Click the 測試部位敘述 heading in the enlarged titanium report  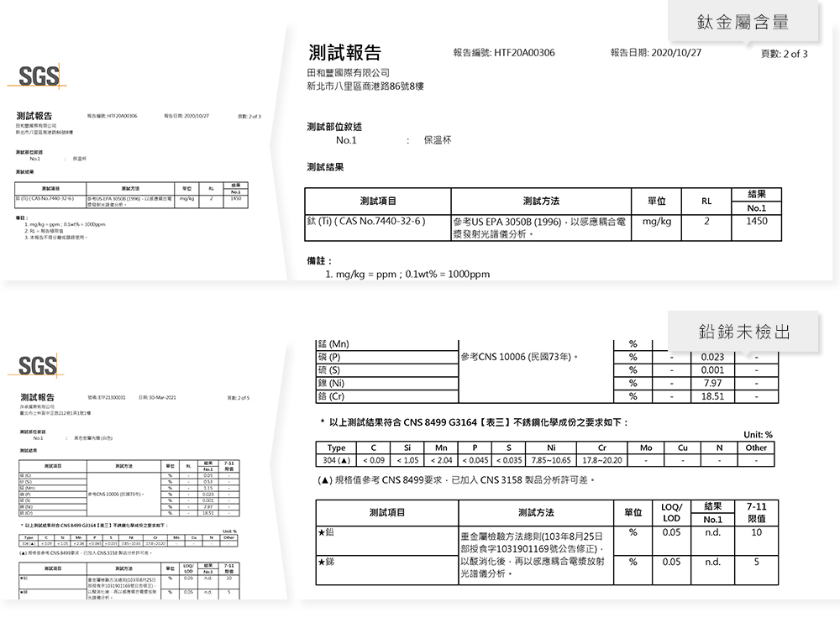coord(334,127)
